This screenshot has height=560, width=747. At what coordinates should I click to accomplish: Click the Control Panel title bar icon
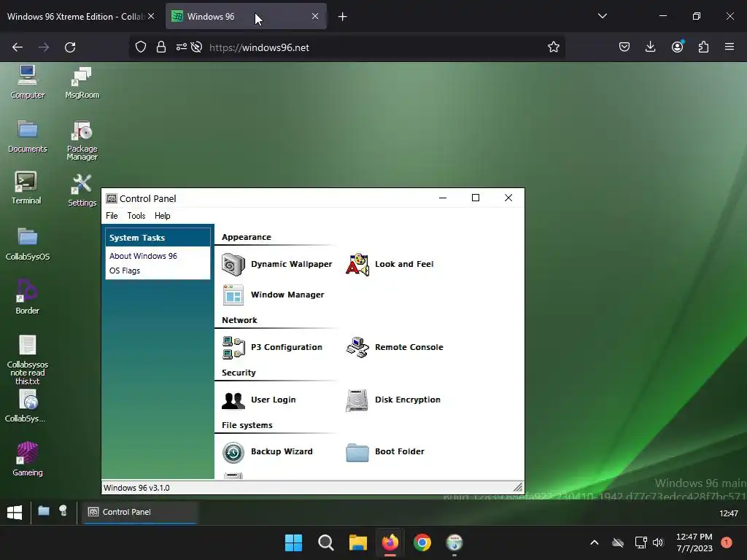click(x=112, y=198)
